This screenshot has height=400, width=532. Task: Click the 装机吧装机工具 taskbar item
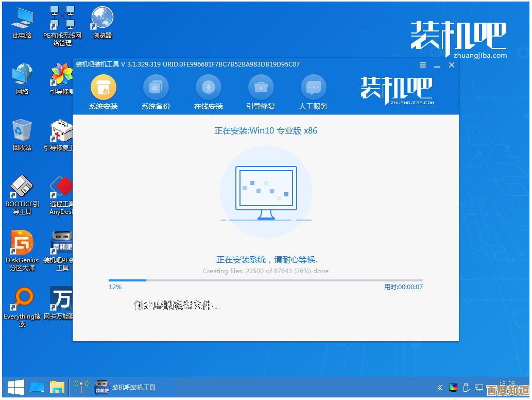click(126, 388)
